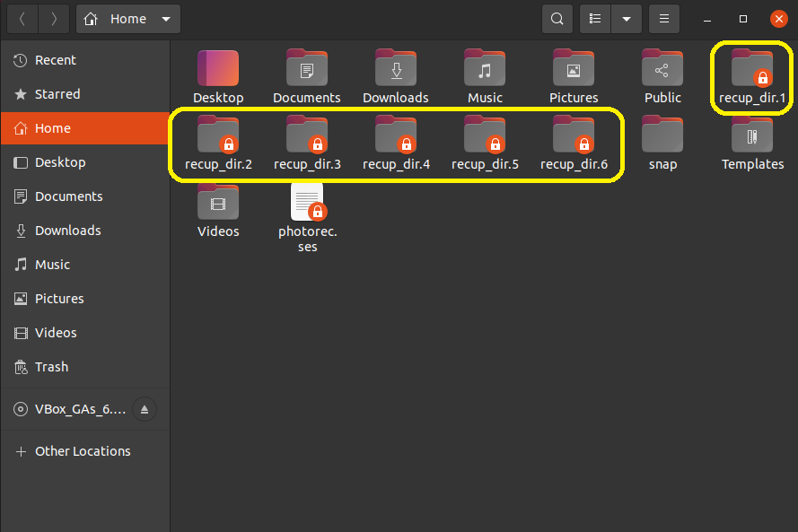Viewport: 798px width, 532px height.
Task: Open VBox_GAs_6 disc in sidebar
Action: click(69, 409)
